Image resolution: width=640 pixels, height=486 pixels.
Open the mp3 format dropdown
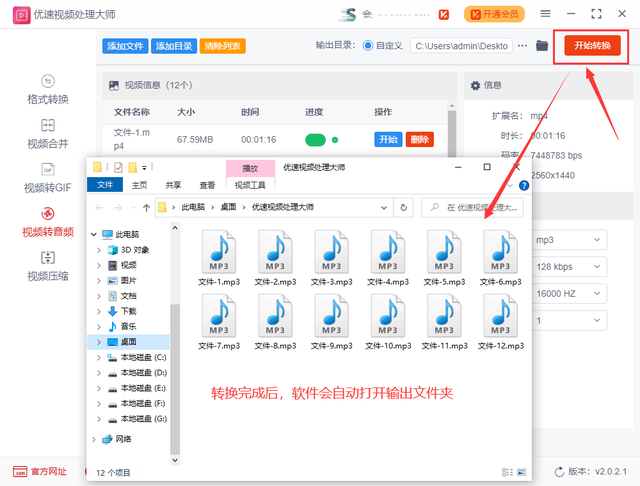(x=569, y=240)
